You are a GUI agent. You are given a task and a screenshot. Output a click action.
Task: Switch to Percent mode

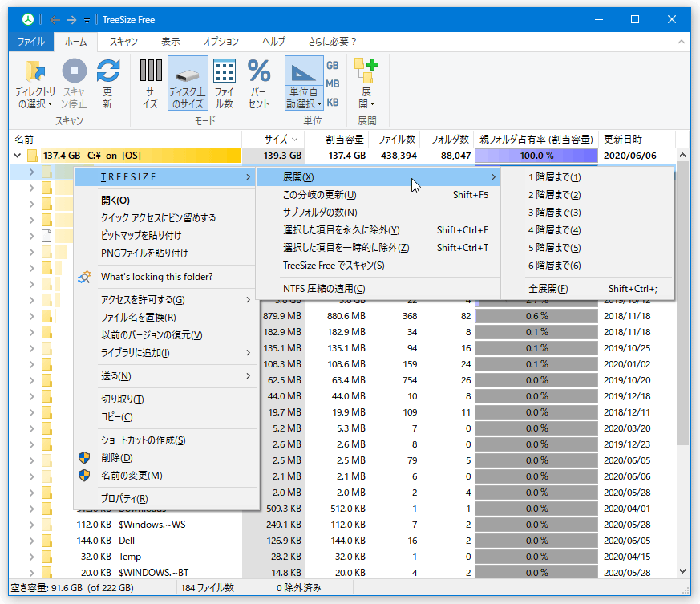(x=259, y=84)
